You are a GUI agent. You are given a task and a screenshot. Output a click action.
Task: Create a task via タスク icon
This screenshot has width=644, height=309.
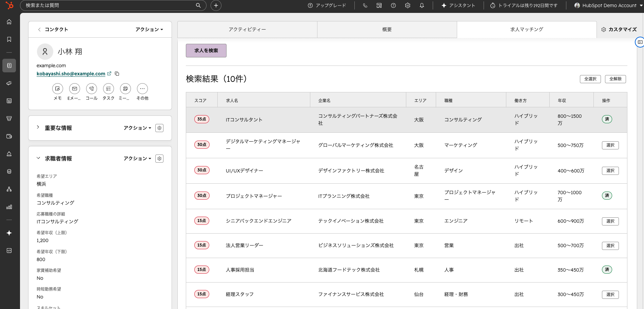109,89
